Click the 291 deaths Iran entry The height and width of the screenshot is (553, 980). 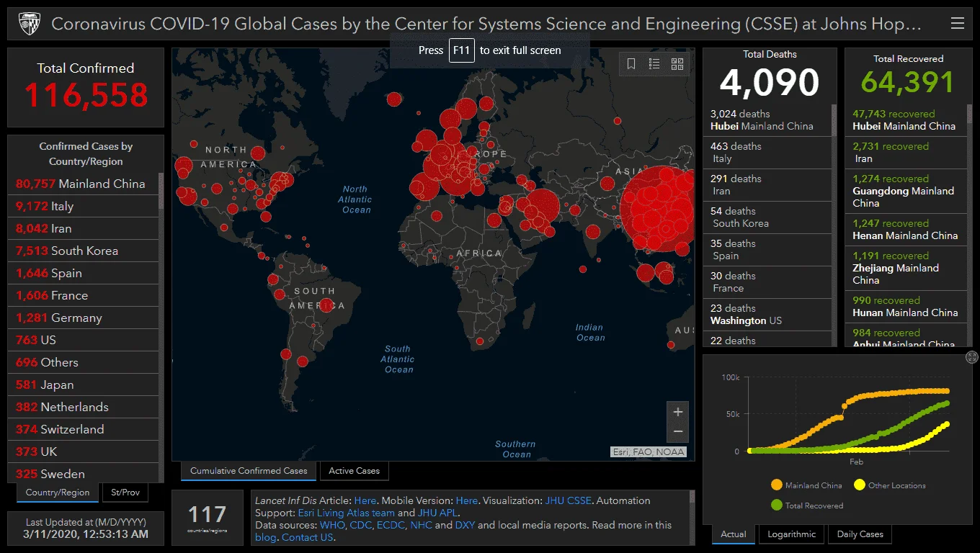point(768,185)
